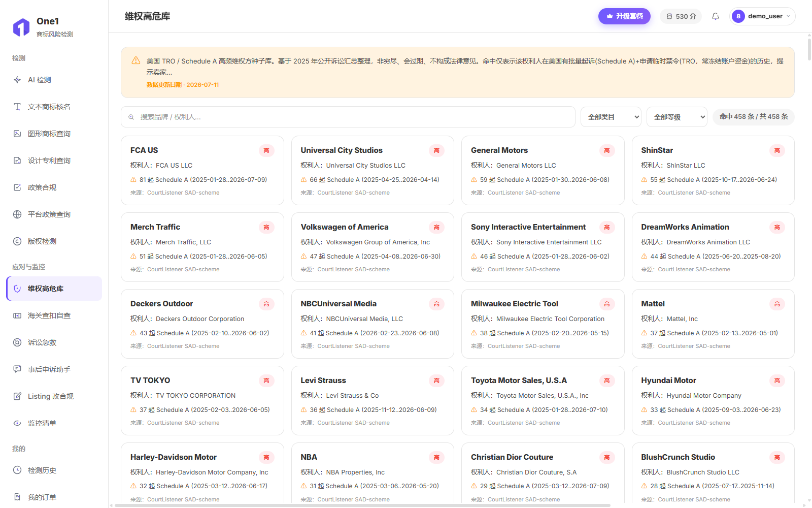Click the TV TOKYO card title
The image size is (812, 508).
tap(150, 380)
